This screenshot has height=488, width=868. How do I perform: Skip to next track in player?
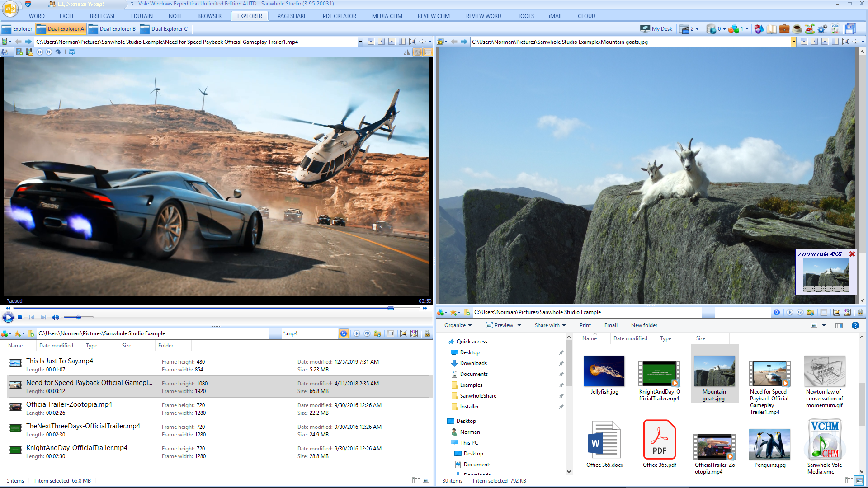click(x=43, y=318)
